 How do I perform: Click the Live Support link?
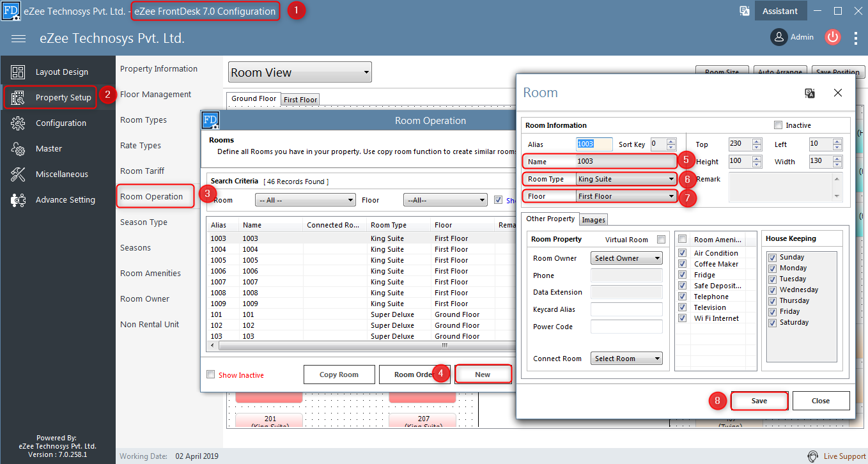click(844, 456)
